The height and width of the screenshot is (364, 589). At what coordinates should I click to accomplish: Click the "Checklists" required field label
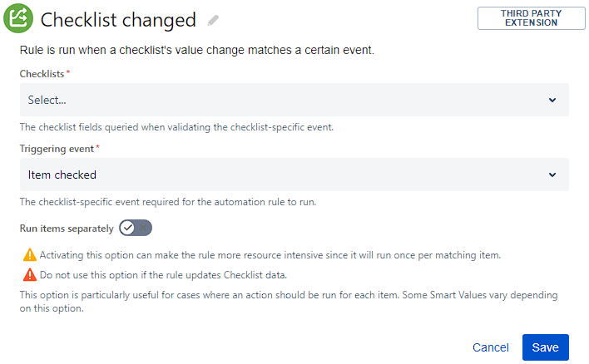pos(44,74)
